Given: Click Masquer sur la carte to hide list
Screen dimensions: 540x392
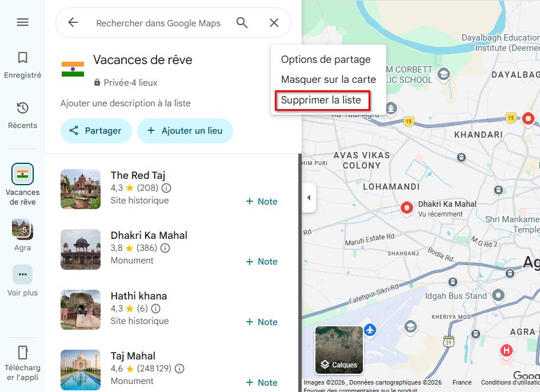Looking at the screenshot, I should tap(328, 79).
